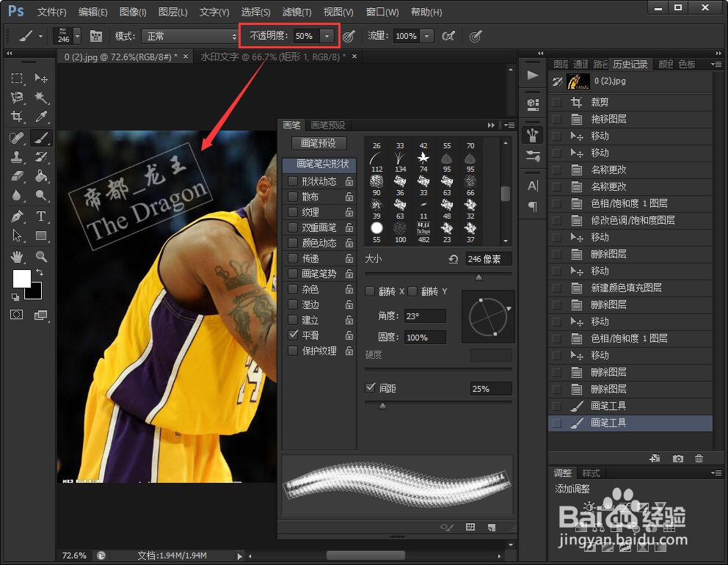Open the History panel flyout menu

coord(716,64)
